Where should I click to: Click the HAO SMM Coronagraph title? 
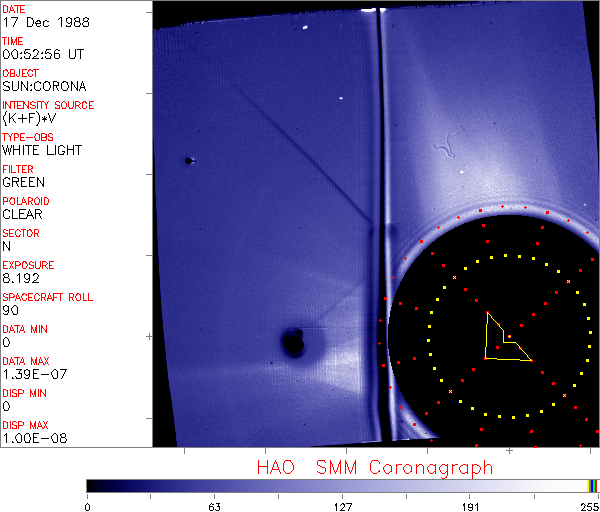pos(375,467)
